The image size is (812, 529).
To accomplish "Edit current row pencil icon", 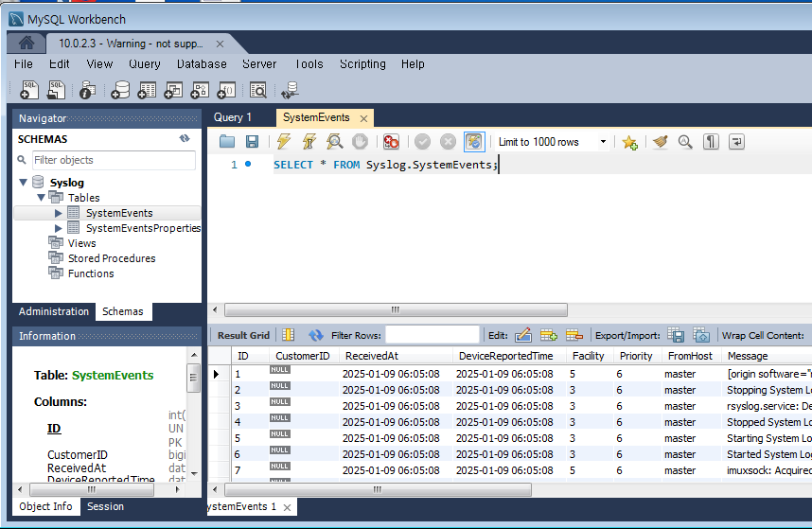I will 523,335.
